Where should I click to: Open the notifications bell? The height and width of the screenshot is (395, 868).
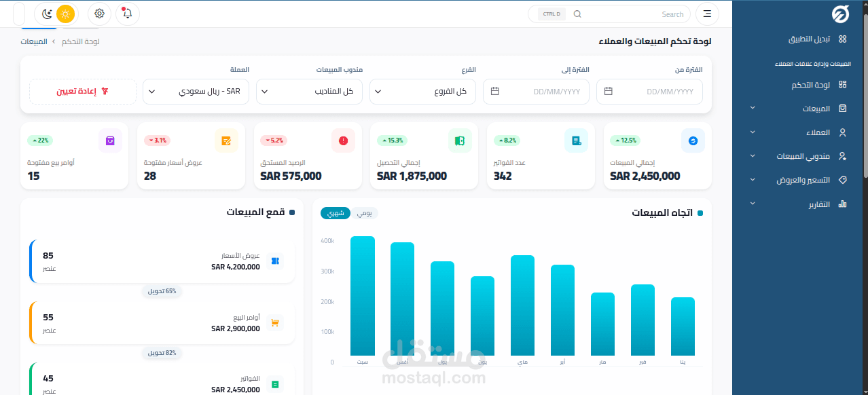click(x=127, y=14)
